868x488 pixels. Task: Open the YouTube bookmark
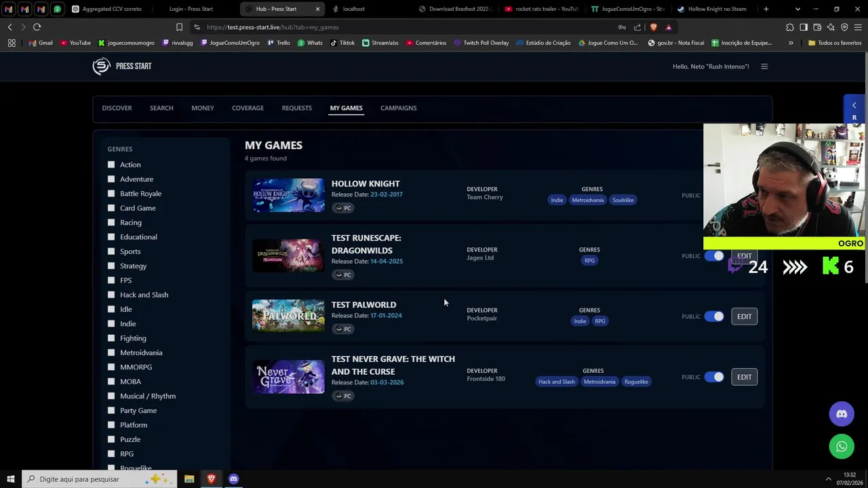coord(75,43)
